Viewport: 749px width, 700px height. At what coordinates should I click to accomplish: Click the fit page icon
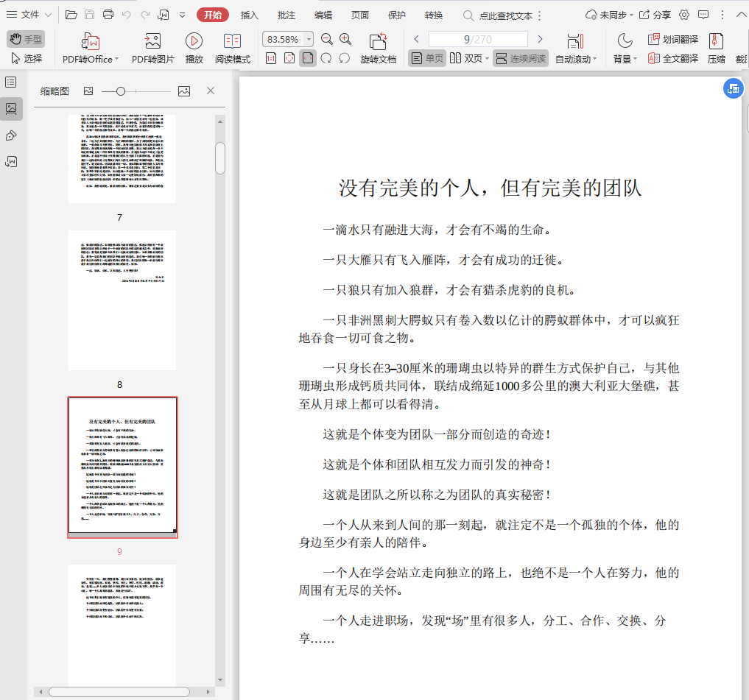coord(289,58)
